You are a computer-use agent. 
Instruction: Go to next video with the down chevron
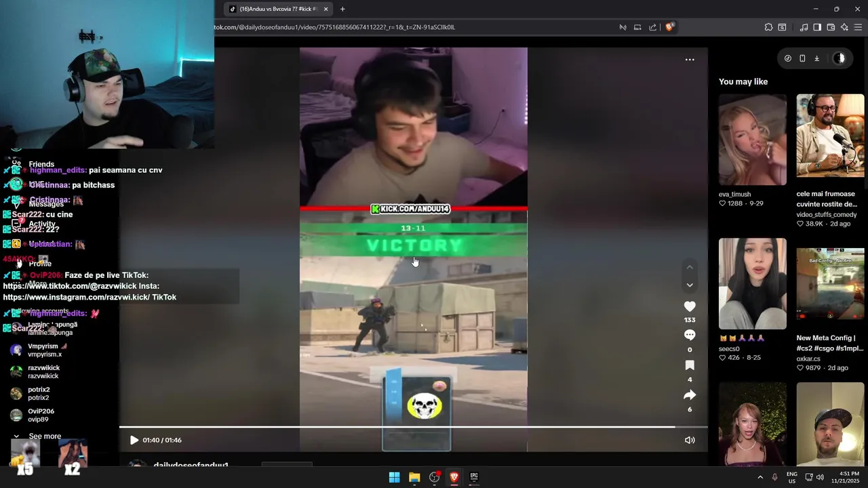pyautogui.click(x=690, y=285)
